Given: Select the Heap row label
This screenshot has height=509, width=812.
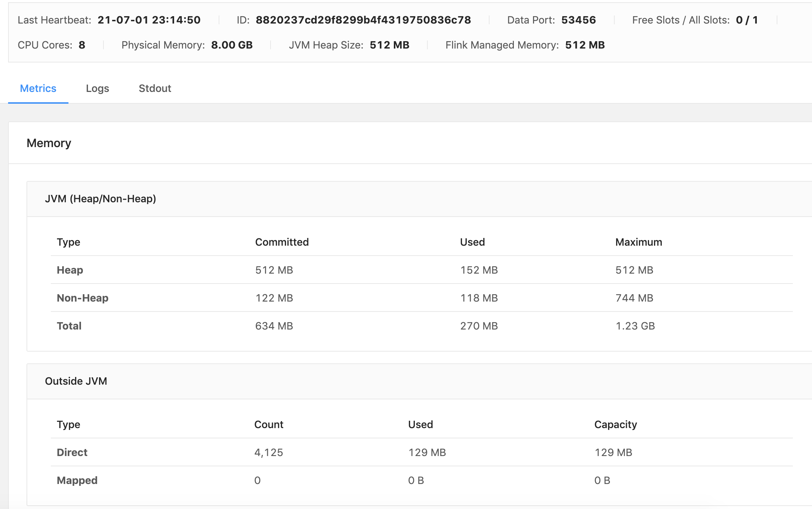Looking at the screenshot, I should tap(70, 270).
